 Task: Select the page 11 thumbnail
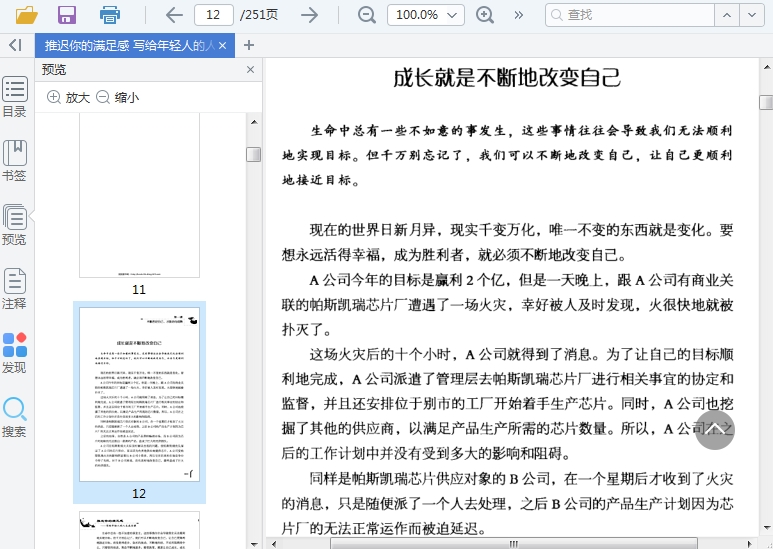point(139,195)
